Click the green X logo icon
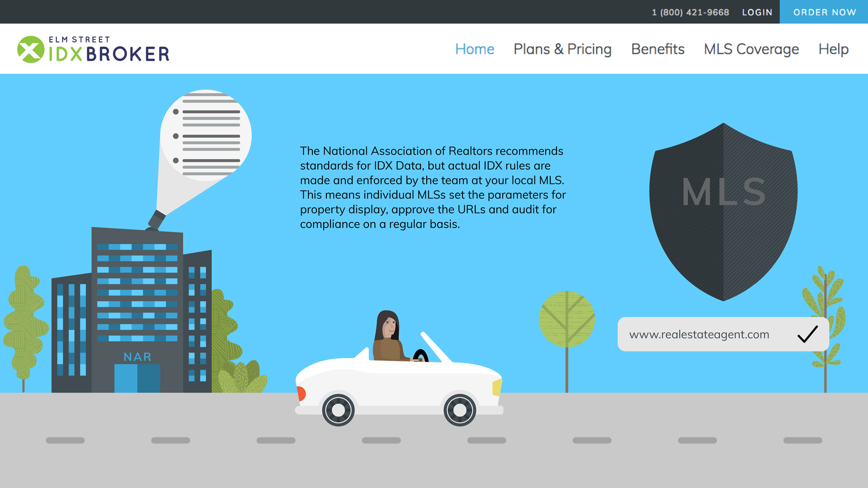Screen dimensions: 868x488 31,49
